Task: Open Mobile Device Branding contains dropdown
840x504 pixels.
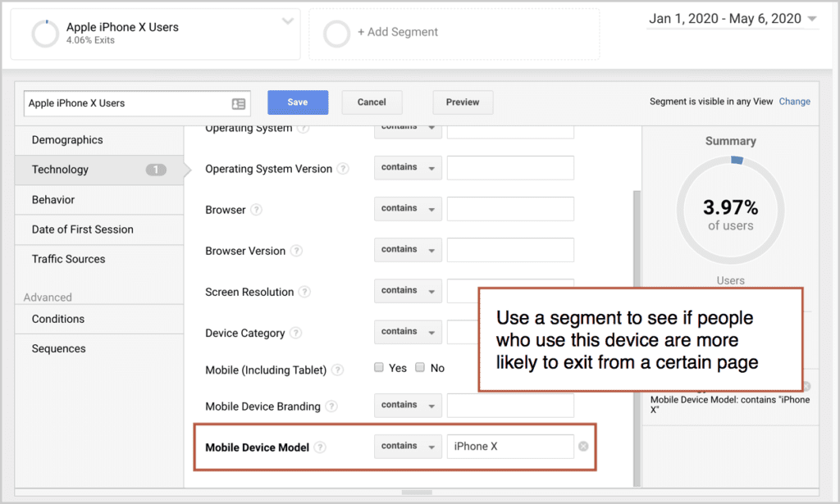Action: [x=408, y=405]
